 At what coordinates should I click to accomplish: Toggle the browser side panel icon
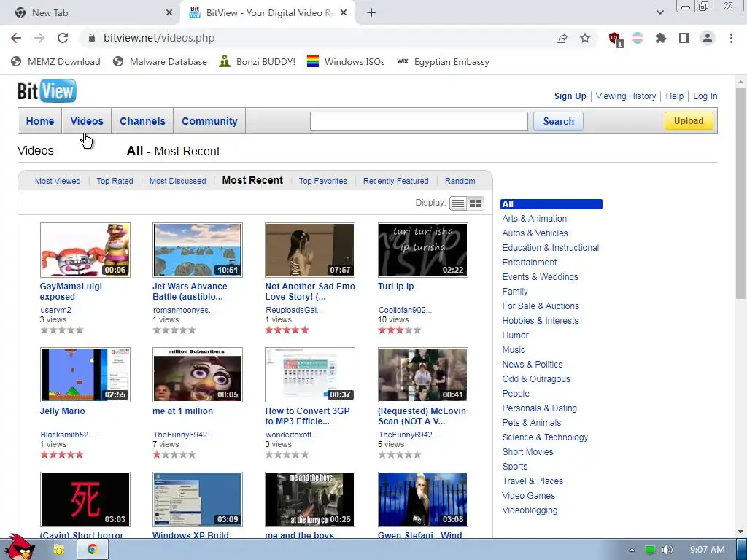pos(684,38)
